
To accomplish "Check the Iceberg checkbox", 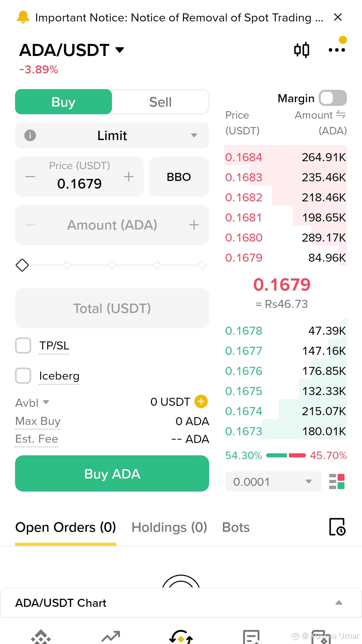I will coord(23,376).
